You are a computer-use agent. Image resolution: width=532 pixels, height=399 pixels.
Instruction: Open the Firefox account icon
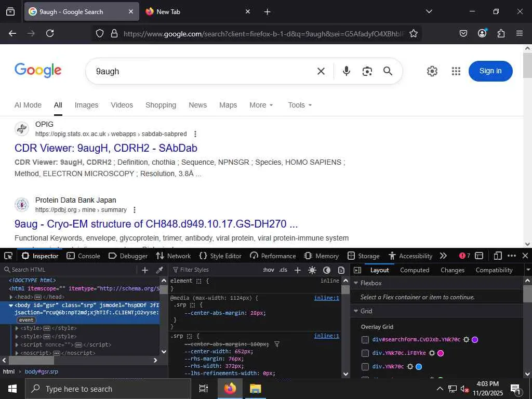tap(482, 33)
